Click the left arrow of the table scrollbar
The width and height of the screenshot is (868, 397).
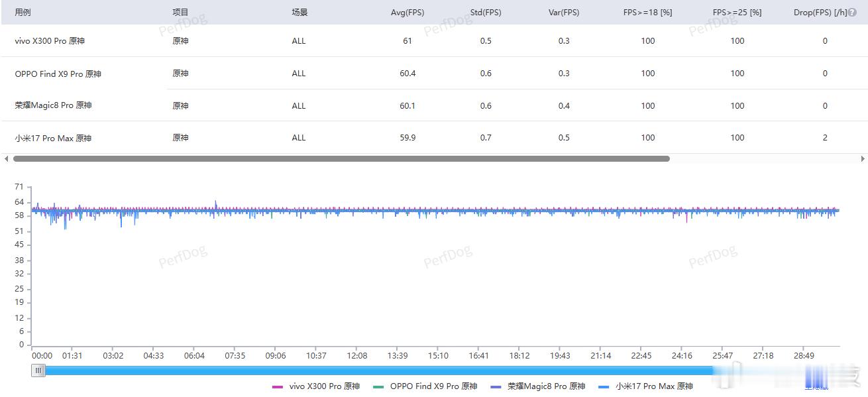coord(7,159)
